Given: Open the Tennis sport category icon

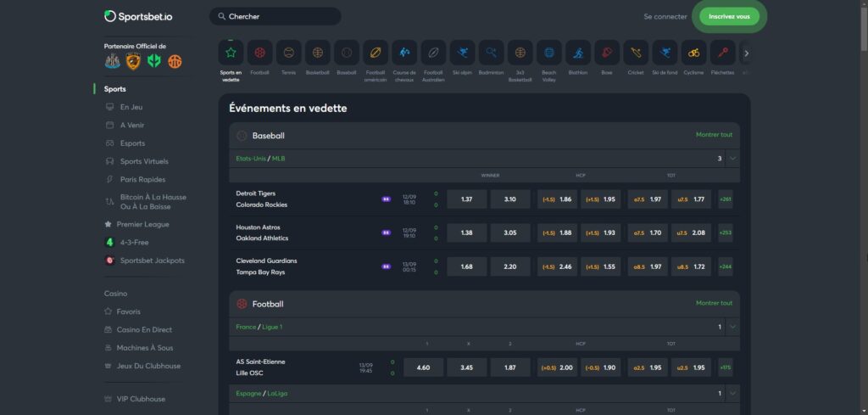Looking at the screenshot, I should click(x=288, y=53).
